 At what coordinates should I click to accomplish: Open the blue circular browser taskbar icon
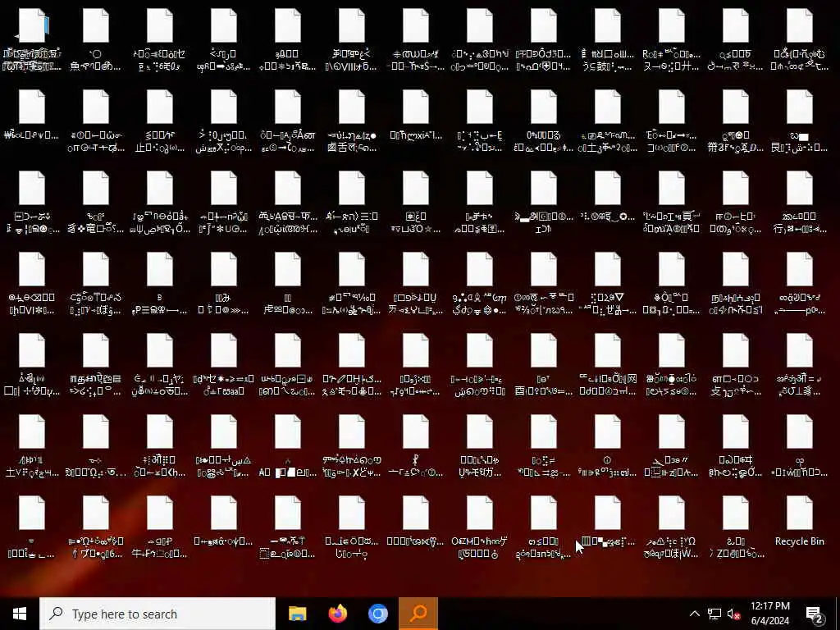tap(377, 614)
